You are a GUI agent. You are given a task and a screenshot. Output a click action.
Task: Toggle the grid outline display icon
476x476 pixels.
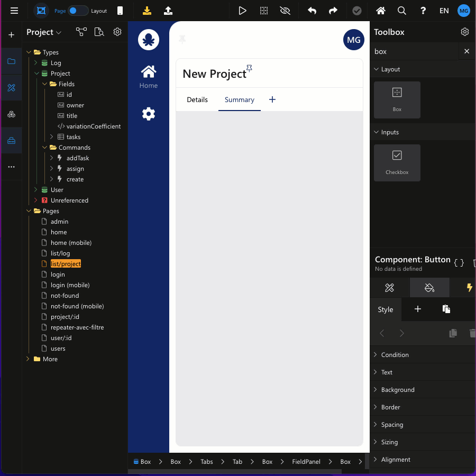coord(264,11)
